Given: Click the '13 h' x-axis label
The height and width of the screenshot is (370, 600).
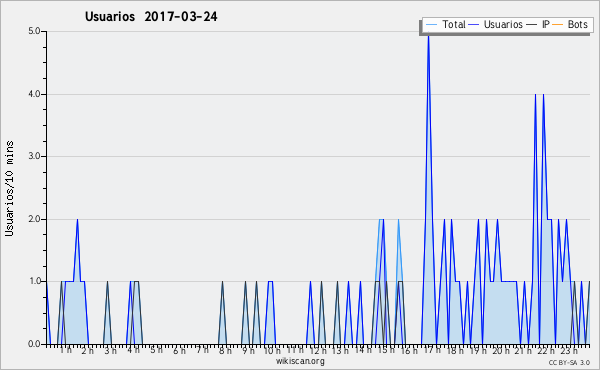Looking at the screenshot, I should click(340, 351).
